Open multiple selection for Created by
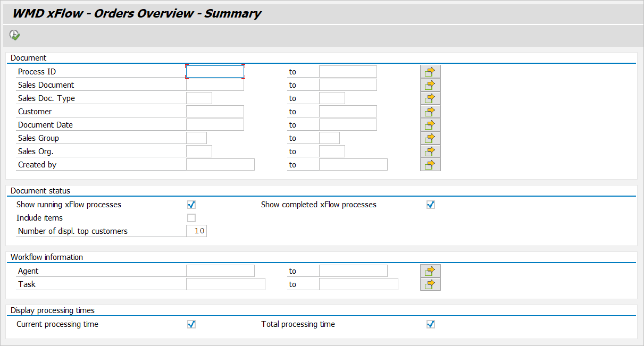 coord(430,164)
